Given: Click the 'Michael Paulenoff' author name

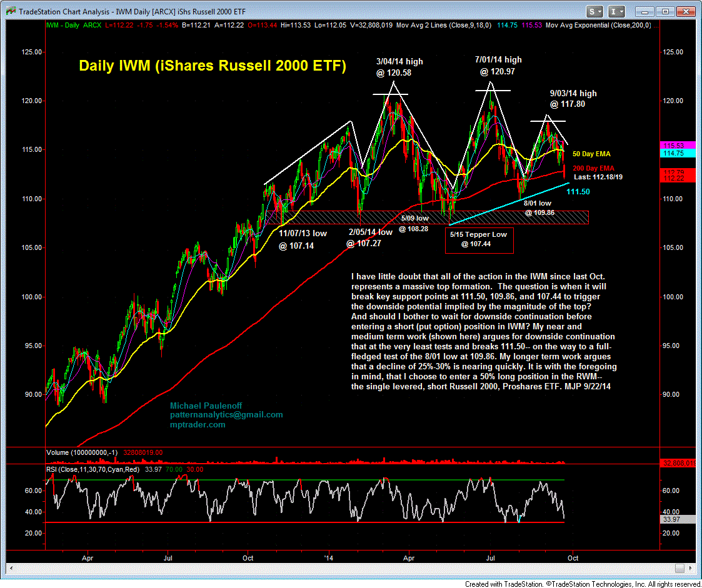Looking at the screenshot, I should coord(206,406).
